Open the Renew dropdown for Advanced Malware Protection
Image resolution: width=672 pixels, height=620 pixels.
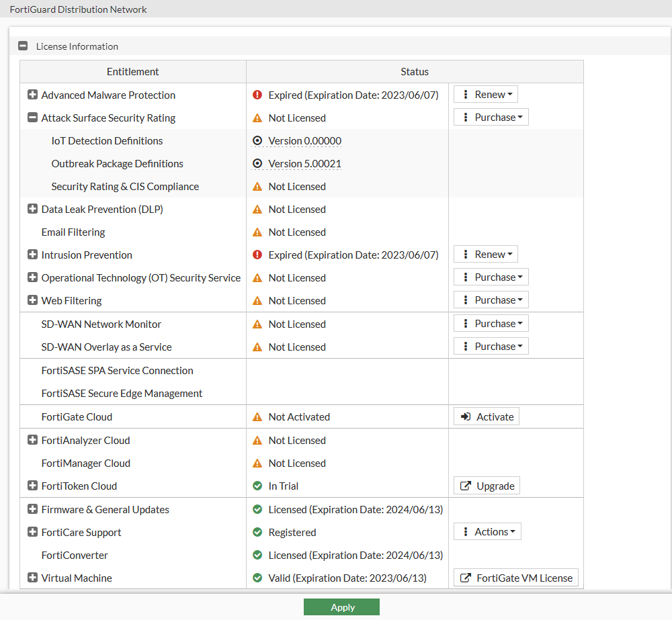486,95
